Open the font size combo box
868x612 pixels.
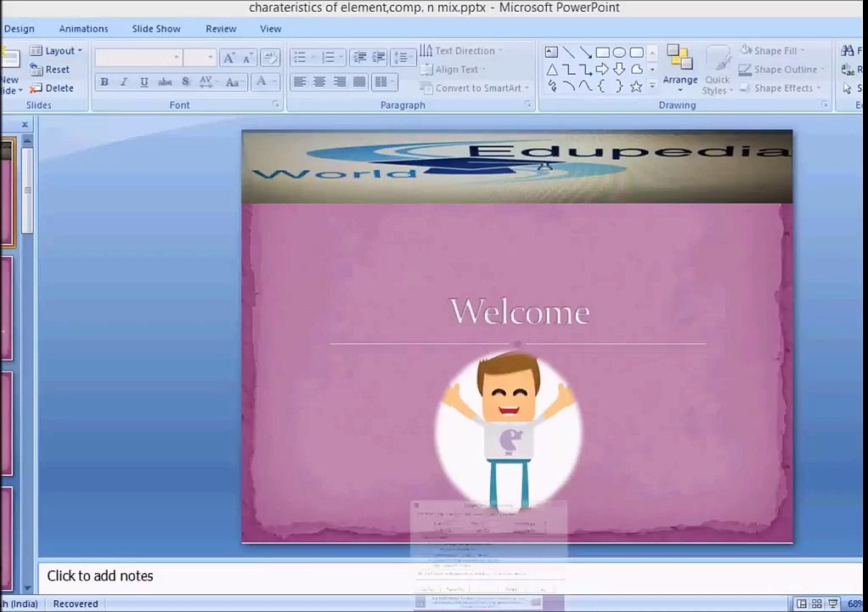point(200,58)
